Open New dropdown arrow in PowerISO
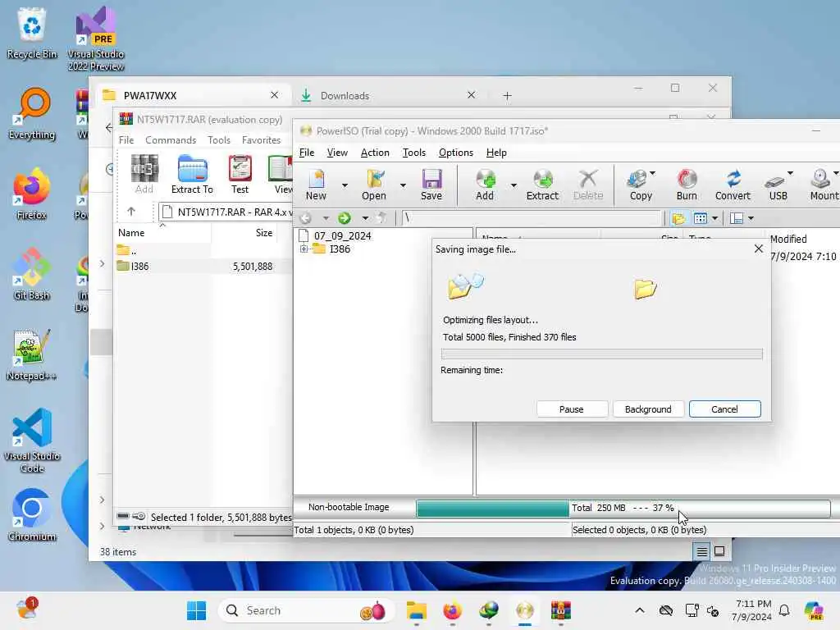The height and width of the screenshot is (630, 840). 345,185
